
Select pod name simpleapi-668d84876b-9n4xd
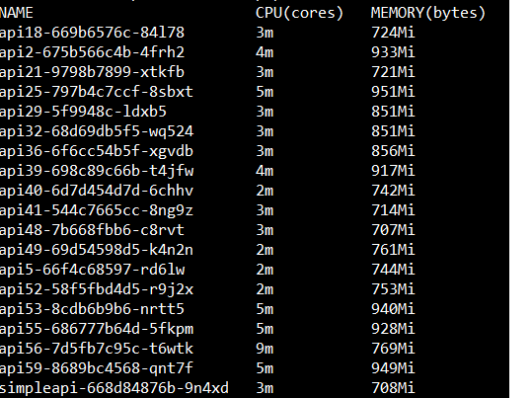pyautogui.click(x=114, y=388)
